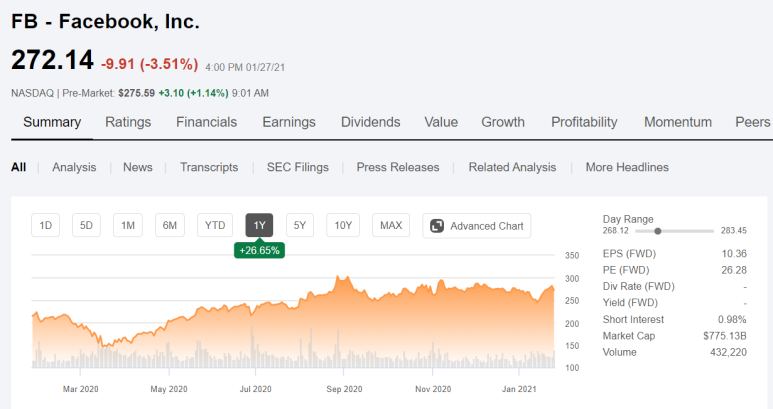The width and height of the screenshot is (773, 409).
Task: Switch to the Peers tab
Action: click(x=753, y=122)
